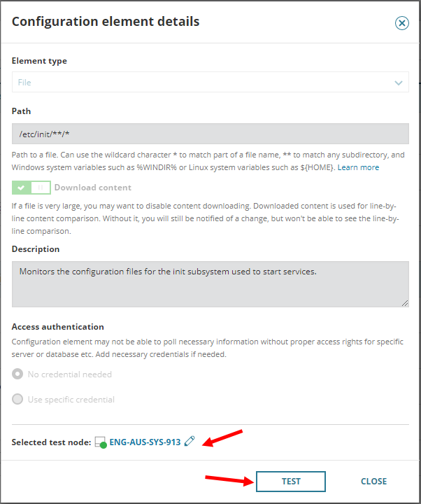Open the ENG-AUS-SYS-913 node link
421x504 pixels.
[x=145, y=442]
